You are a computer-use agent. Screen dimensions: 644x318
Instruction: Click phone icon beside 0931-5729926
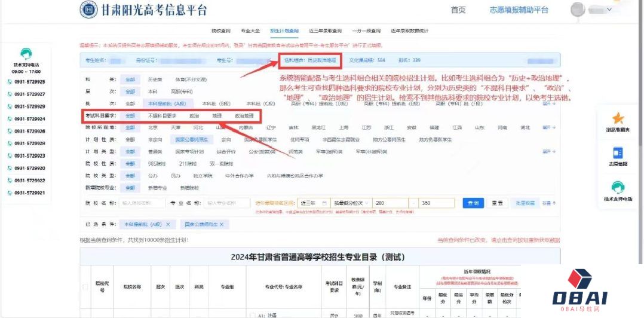coord(10,131)
